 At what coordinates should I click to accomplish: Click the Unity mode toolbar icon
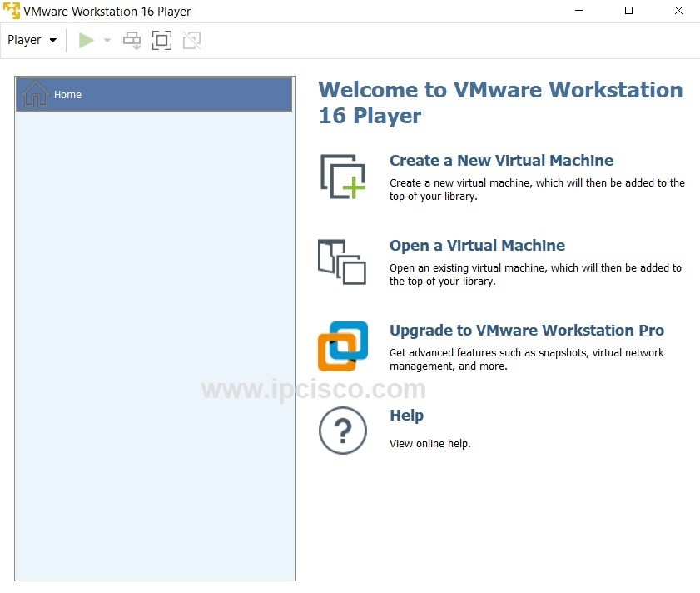point(191,40)
